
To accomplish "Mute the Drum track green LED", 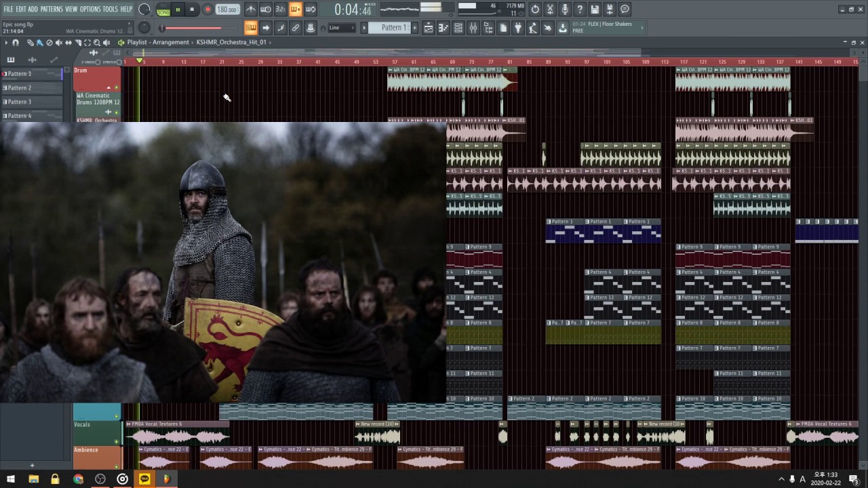I will click(117, 87).
